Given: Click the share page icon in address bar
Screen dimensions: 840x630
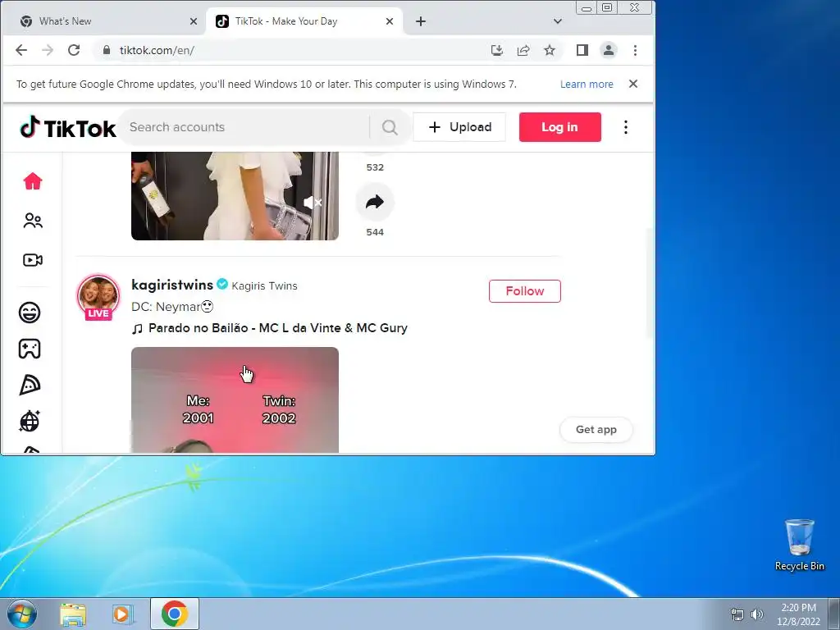Looking at the screenshot, I should [x=523, y=50].
